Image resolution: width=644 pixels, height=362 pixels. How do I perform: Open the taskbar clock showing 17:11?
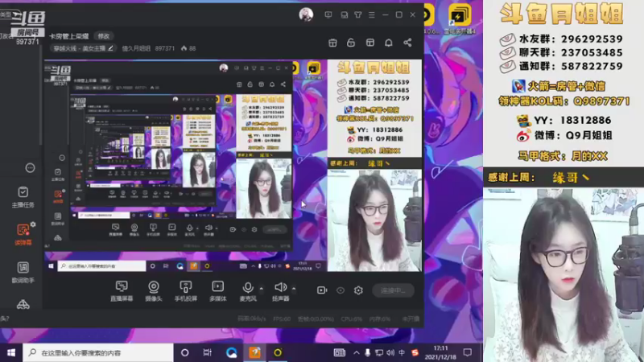click(x=440, y=352)
